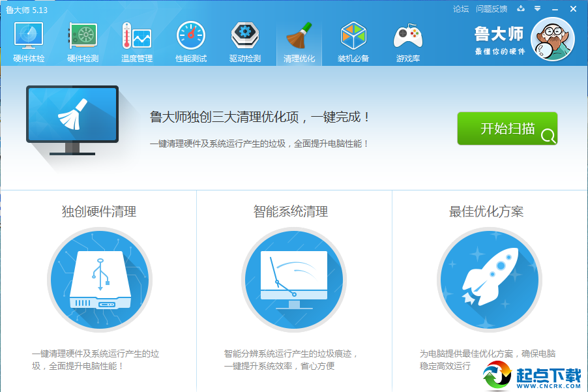This screenshot has height=392, width=588.
Task: Open the 问题反馈 feedback link
Action: pos(492,9)
